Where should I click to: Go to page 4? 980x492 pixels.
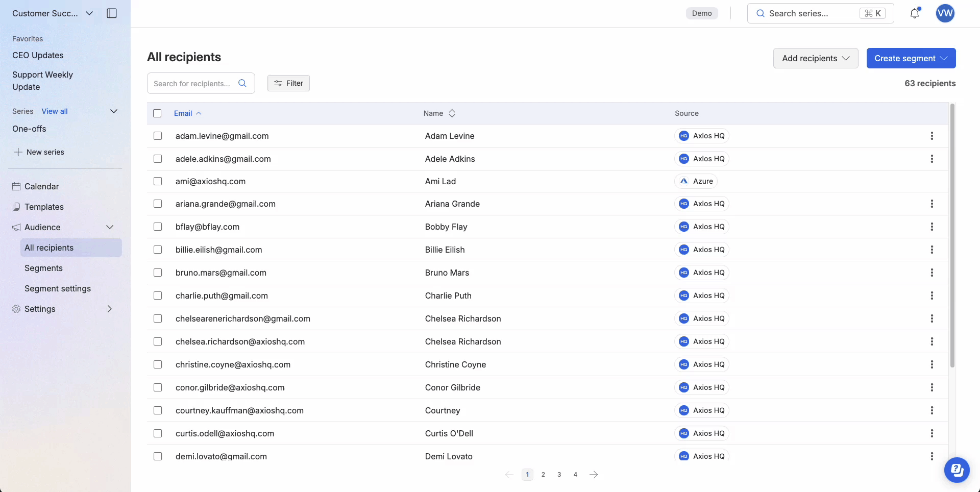pos(575,475)
